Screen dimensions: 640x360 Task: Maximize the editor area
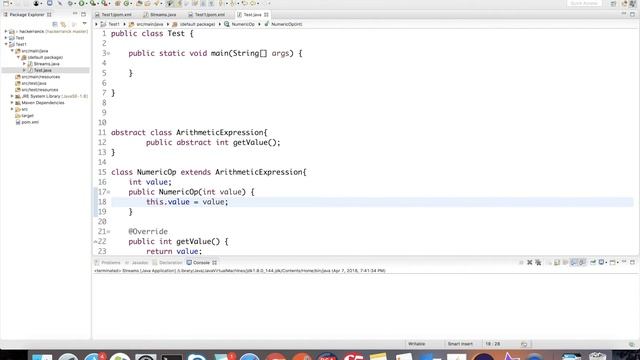[x=632, y=14]
